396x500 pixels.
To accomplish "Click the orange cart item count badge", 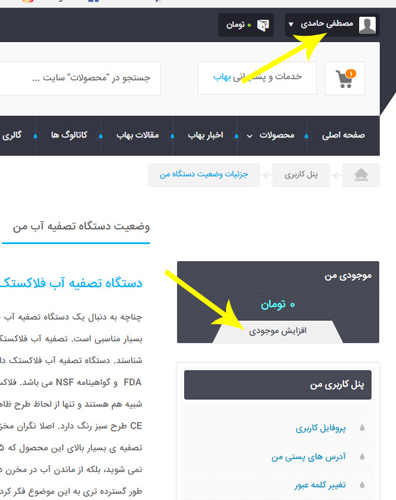I will (x=351, y=73).
